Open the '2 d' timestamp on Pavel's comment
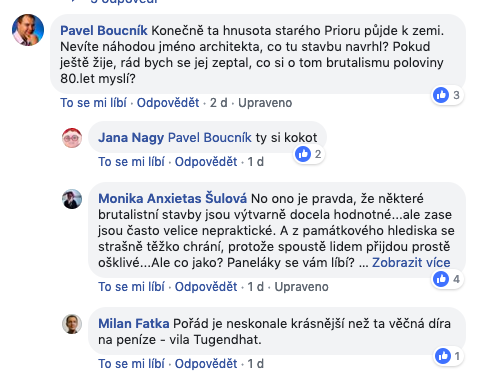Viewport: 485px width, 381px height. point(219,103)
